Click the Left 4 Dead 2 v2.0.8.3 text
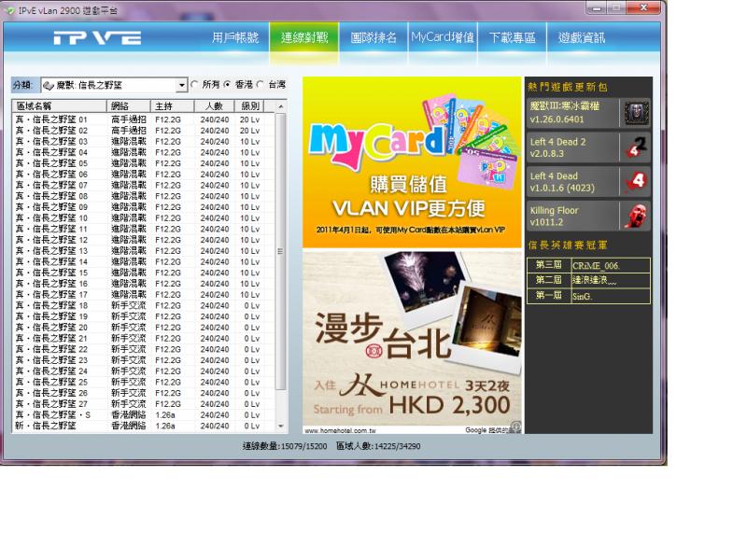This screenshot has height=560, width=747. point(557,147)
